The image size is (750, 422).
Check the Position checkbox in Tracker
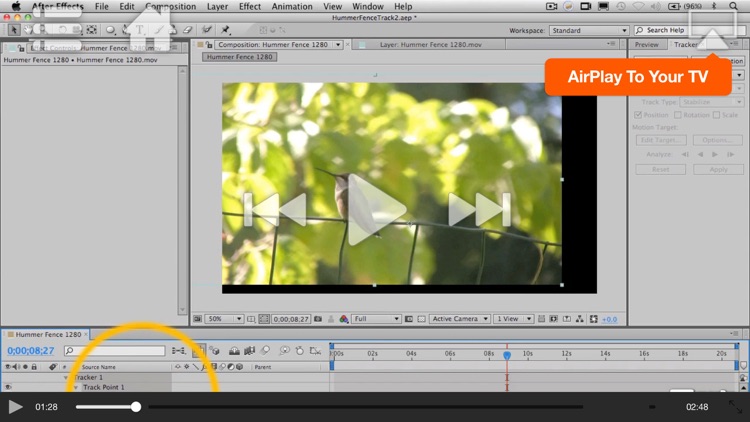pos(638,115)
